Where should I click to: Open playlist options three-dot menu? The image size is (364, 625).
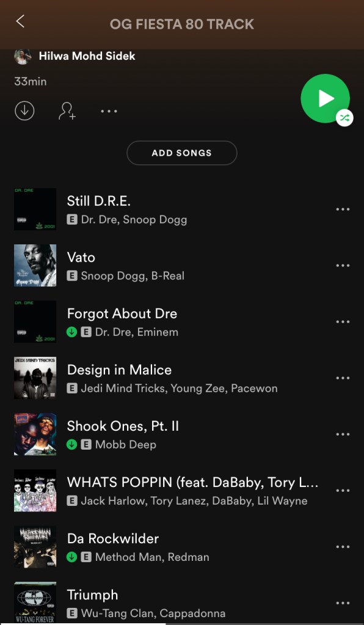click(x=109, y=111)
